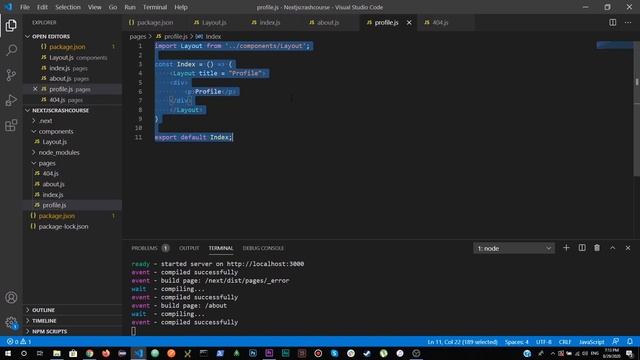This screenshot has height=360, width=640.
Task: Open the Run and Debug view
Action: 11,100
